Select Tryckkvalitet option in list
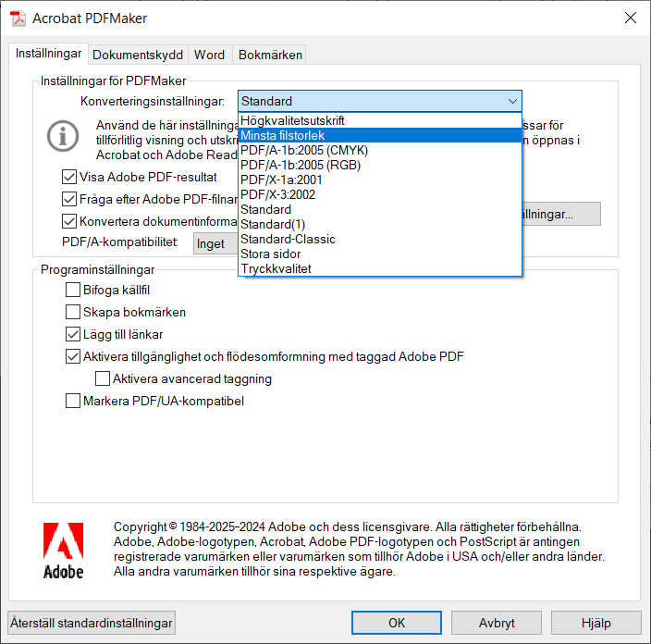 point(276,268)
